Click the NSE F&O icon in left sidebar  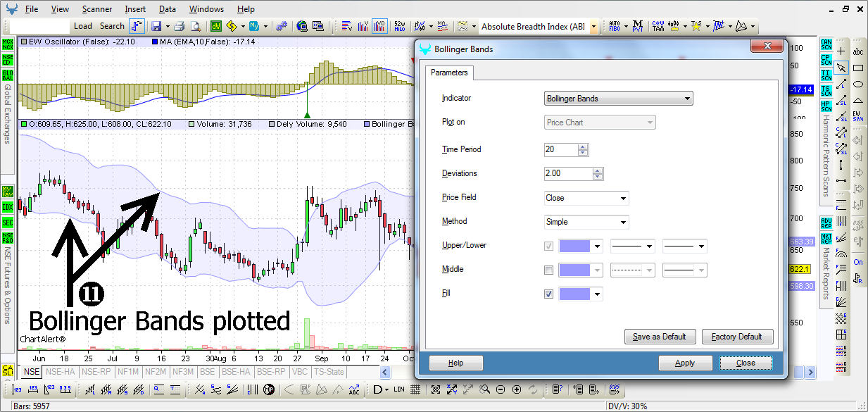(x=8, y=238)
